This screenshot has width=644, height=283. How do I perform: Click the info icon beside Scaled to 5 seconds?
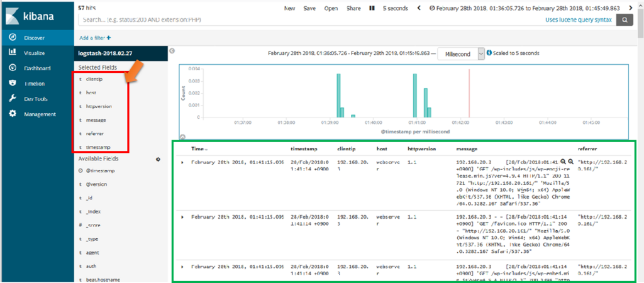489,53
